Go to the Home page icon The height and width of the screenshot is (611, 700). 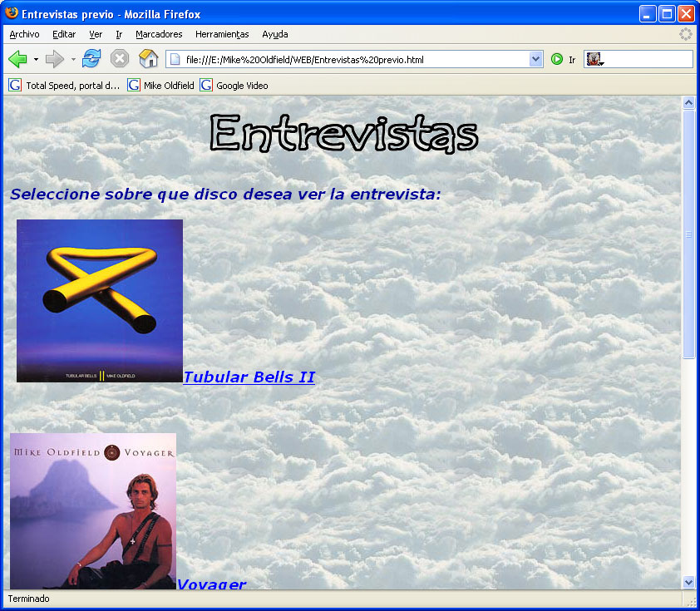coord(148,59)
